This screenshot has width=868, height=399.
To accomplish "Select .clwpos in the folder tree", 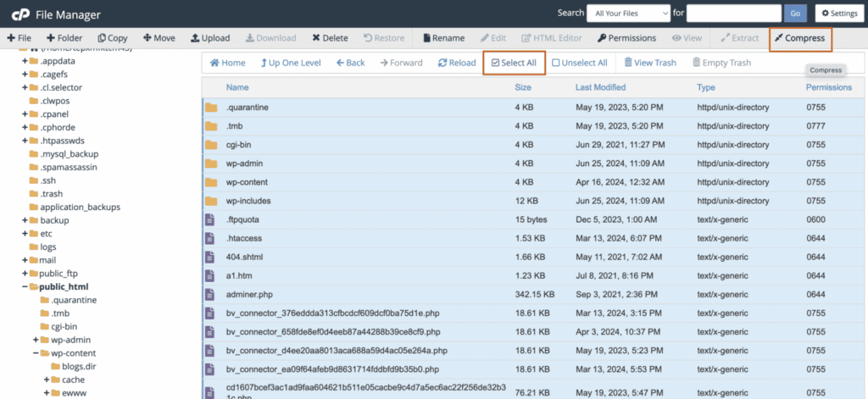I will 55,101.
